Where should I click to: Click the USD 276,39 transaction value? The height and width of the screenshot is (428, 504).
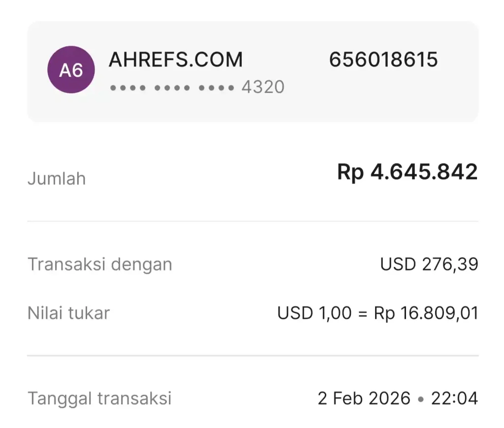[429, 265]
